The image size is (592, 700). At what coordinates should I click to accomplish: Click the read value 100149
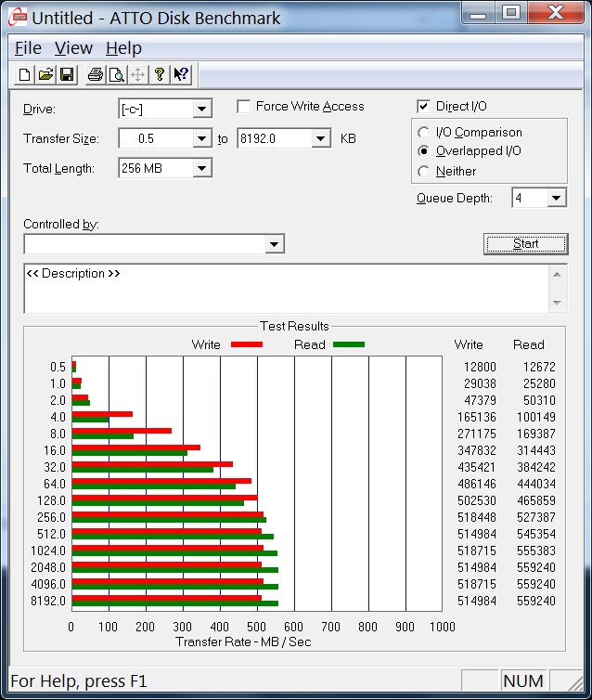[535, 417]
